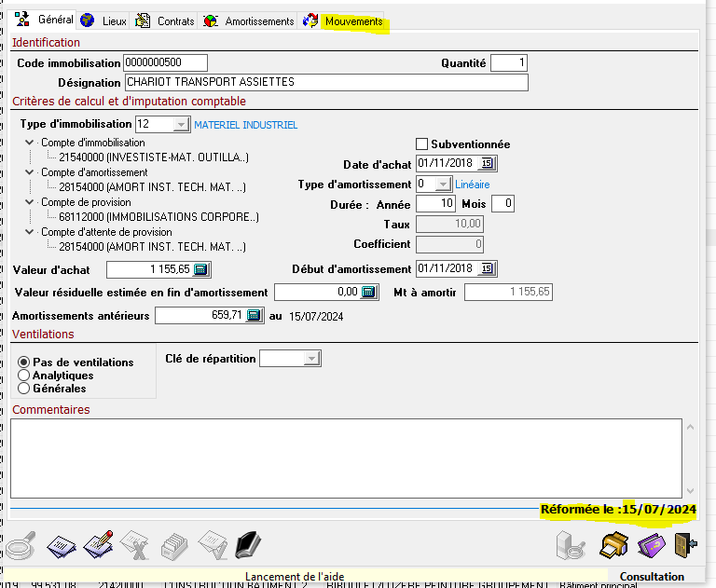Click the black book icon
This screenshot has height=588, width=716.
pos(247,544)
